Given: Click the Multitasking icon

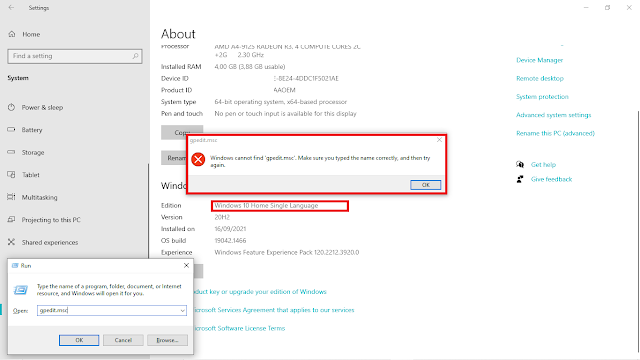Looking at the screenshot, I should [x=11, y=197].
